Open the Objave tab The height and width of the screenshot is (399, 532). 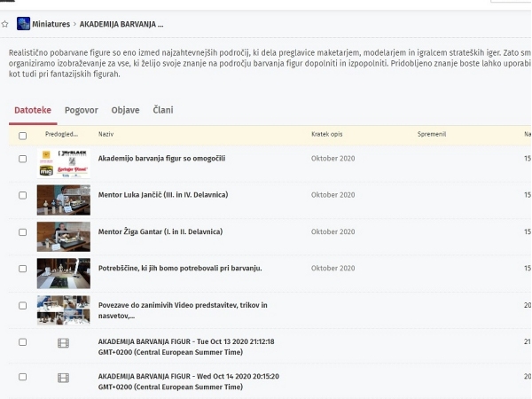pyautogui.click(x=125, y=111)
